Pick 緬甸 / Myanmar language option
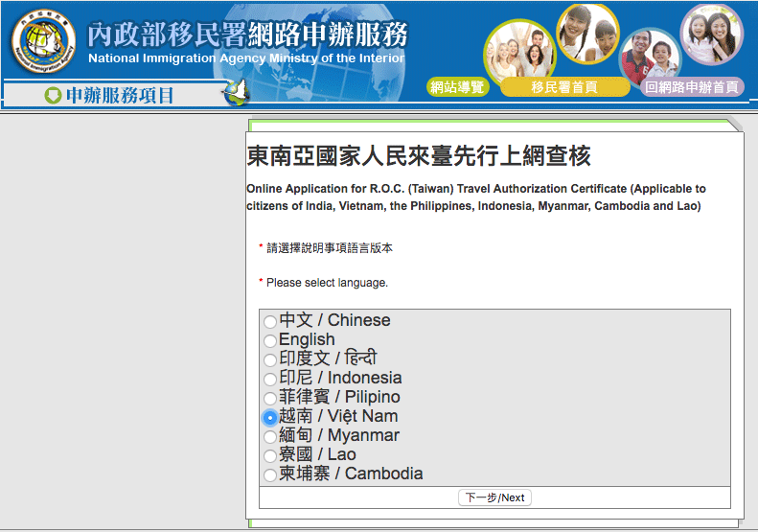Image resolution: width=758 pixels, height=532 pixels. click(270, 437)
